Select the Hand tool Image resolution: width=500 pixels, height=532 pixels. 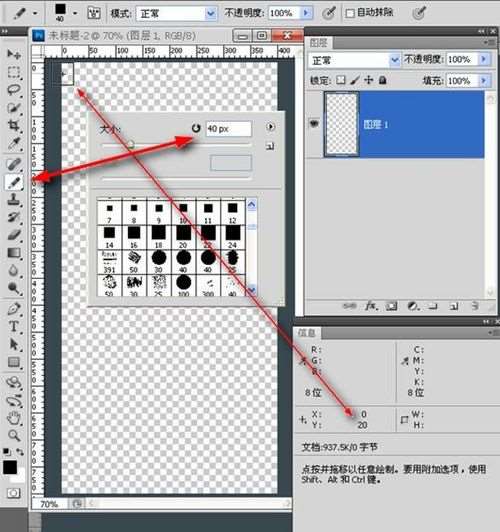tap(14, 418)
